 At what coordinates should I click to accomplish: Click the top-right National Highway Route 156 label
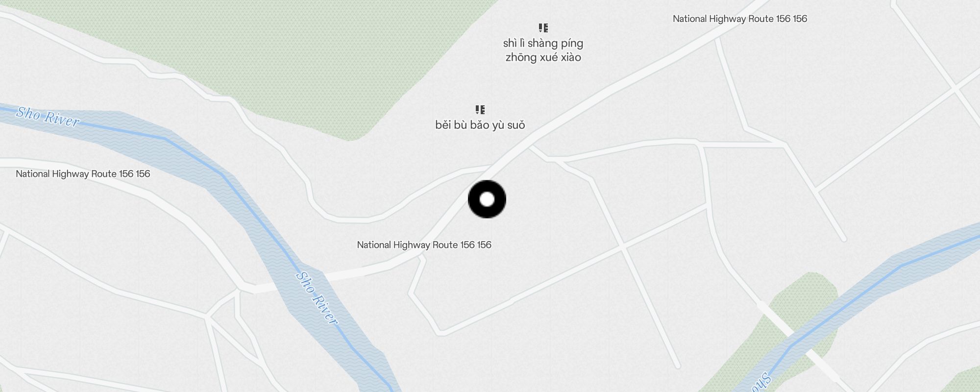[x=740, y=19]
